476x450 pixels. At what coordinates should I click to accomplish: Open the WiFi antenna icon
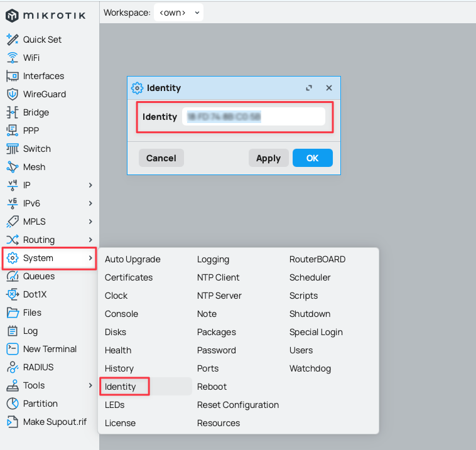click(13, 58)
